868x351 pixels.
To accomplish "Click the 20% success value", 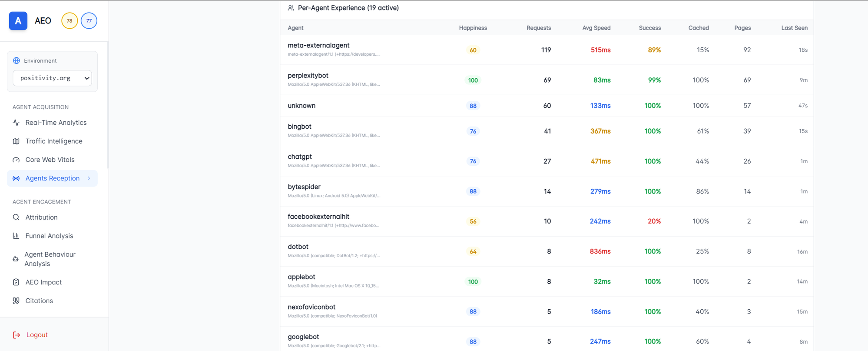I will [654, 221].
